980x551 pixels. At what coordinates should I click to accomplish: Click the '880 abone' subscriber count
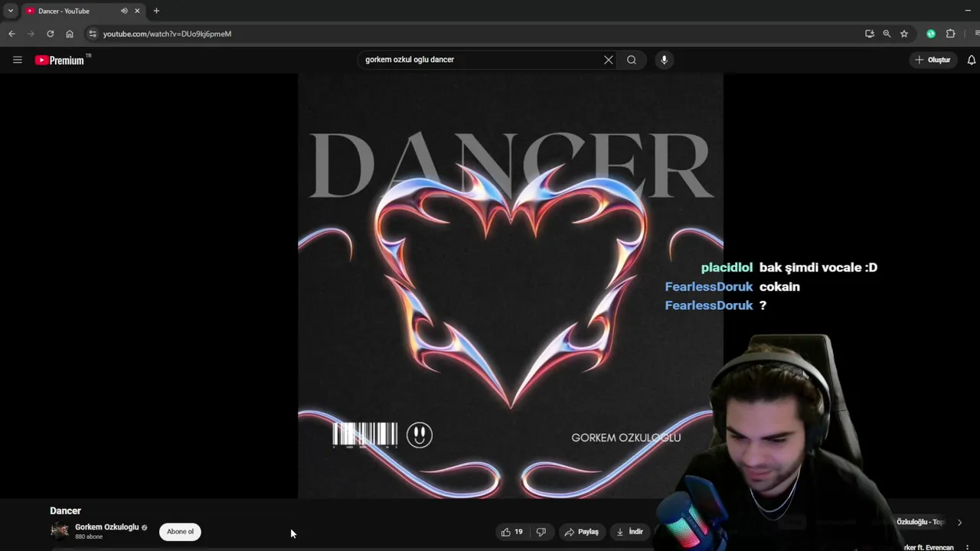pos(89,537)
